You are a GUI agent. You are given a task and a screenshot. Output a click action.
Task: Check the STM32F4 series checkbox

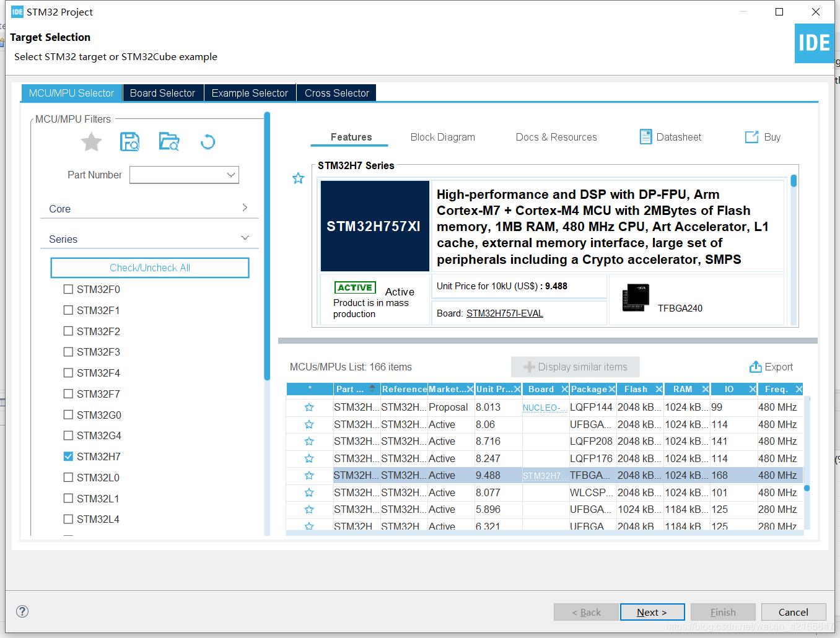click(68, 373)
